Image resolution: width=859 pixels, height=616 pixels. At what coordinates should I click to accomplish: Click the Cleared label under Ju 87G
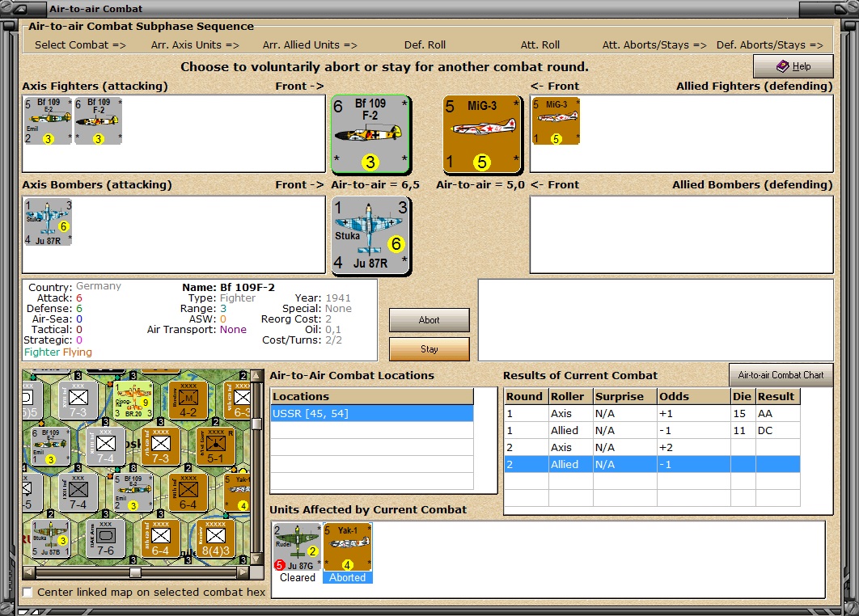(298, 578)
